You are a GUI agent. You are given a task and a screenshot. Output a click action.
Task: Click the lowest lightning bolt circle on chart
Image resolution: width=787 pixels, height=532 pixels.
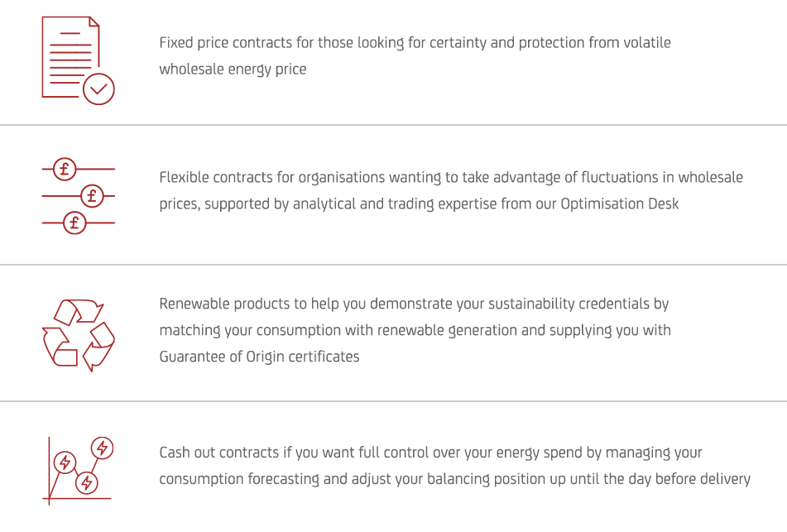(86, 483)
